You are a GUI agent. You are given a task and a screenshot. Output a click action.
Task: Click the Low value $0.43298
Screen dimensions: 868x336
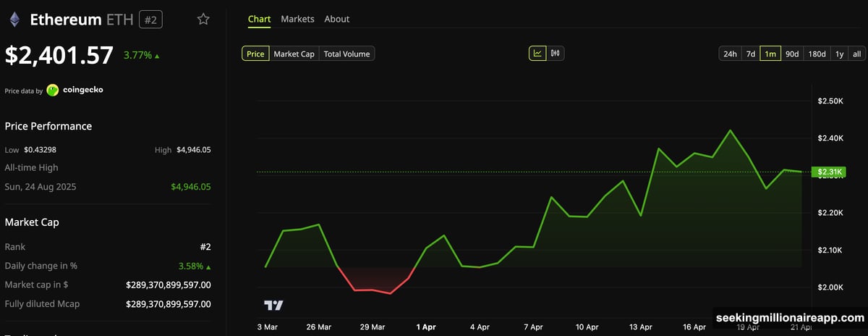tap(41, 150)
